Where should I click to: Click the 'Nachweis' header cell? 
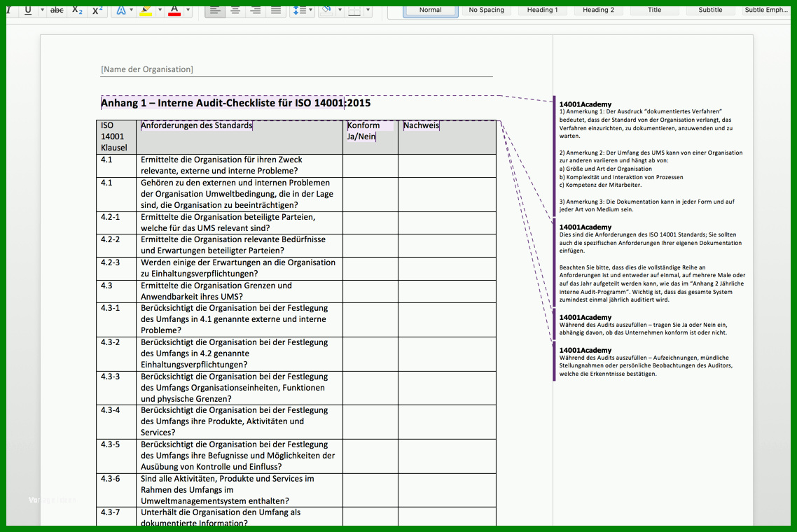448,136
